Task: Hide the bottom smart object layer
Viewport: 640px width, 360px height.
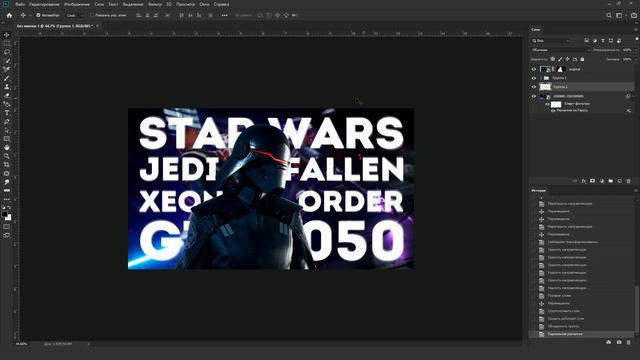Action: coord(534,96)
